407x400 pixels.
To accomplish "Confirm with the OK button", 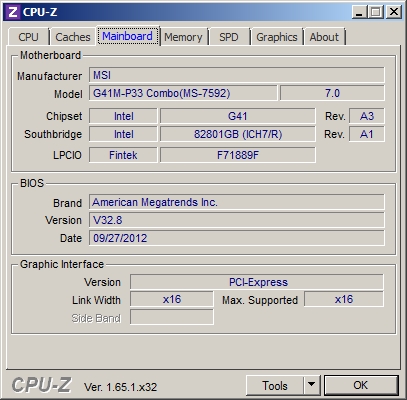I will 361,385.
